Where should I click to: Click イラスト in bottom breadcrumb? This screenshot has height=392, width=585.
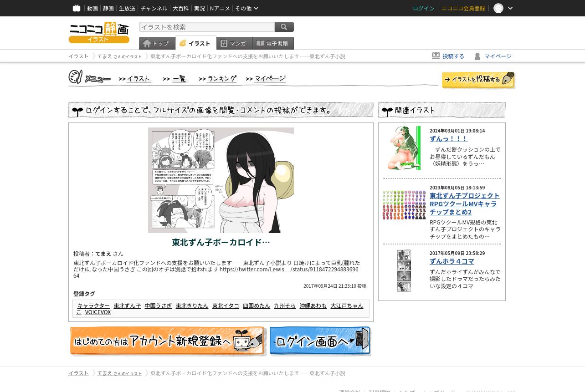[x=78, y=373]
